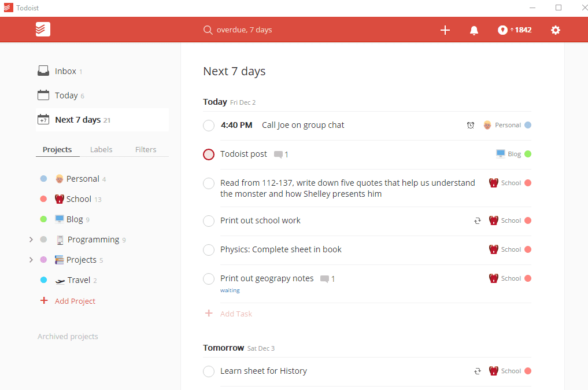Mark Todoist post task as done

click(x=209, y=154)
